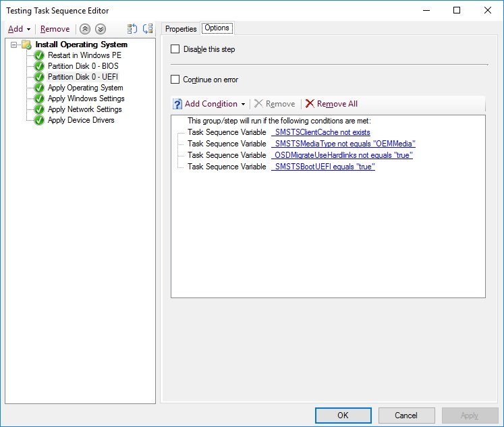Click green check icon of Partition Disk 0 - BIOS
504x427 pixels.
pos(39,66)
